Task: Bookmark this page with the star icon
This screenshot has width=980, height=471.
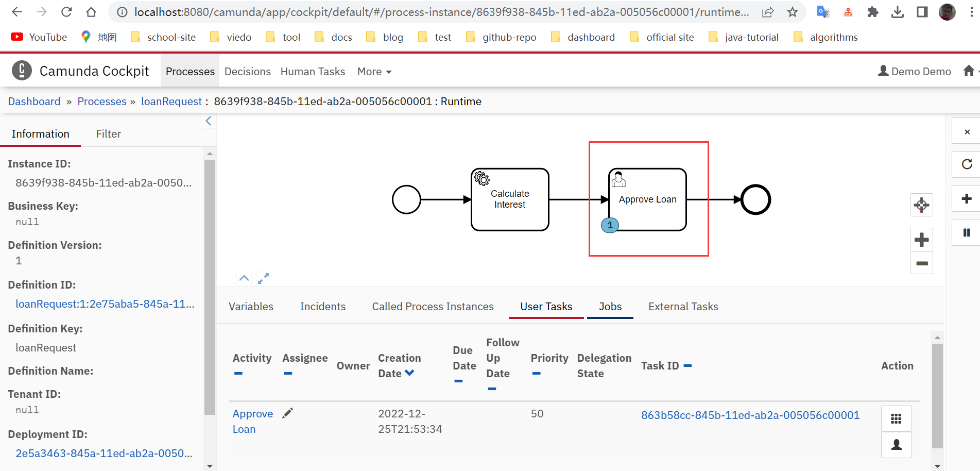Action: (x=793, y=12)
